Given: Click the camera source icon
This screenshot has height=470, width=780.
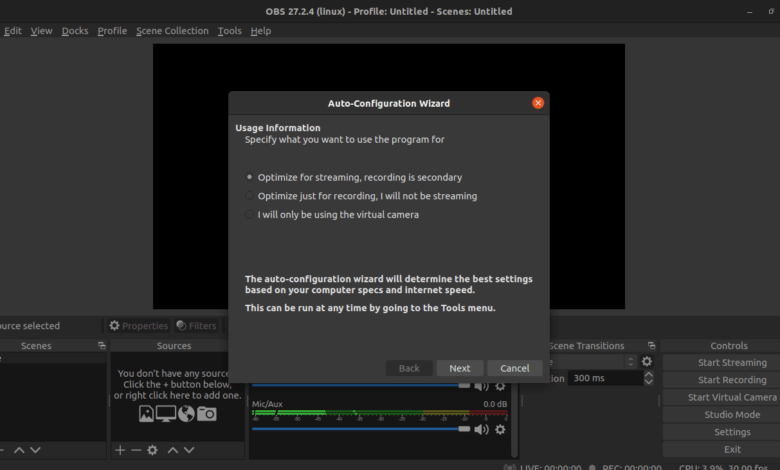Looking at the screenshot, I should [x=206, y=414].
